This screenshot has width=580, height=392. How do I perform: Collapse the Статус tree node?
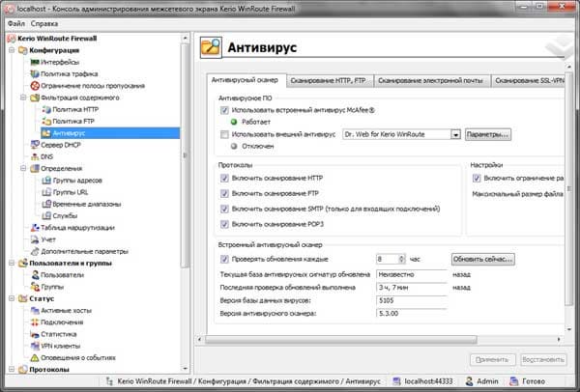click(12, 298)
